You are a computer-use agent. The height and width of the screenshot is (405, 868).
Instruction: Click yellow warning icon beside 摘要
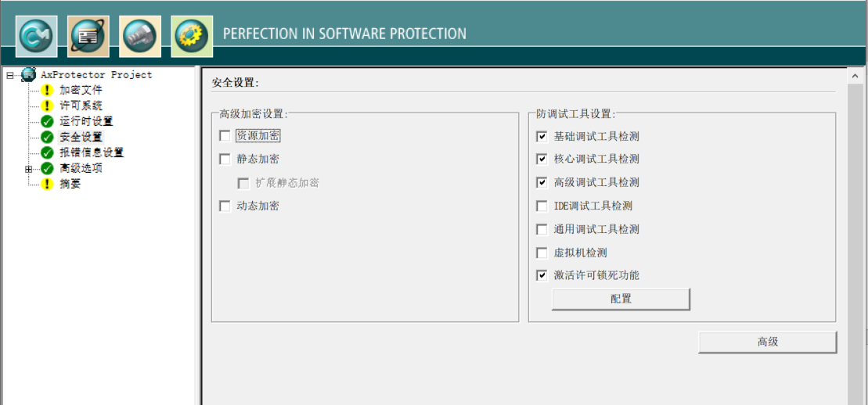click(47, 184)
